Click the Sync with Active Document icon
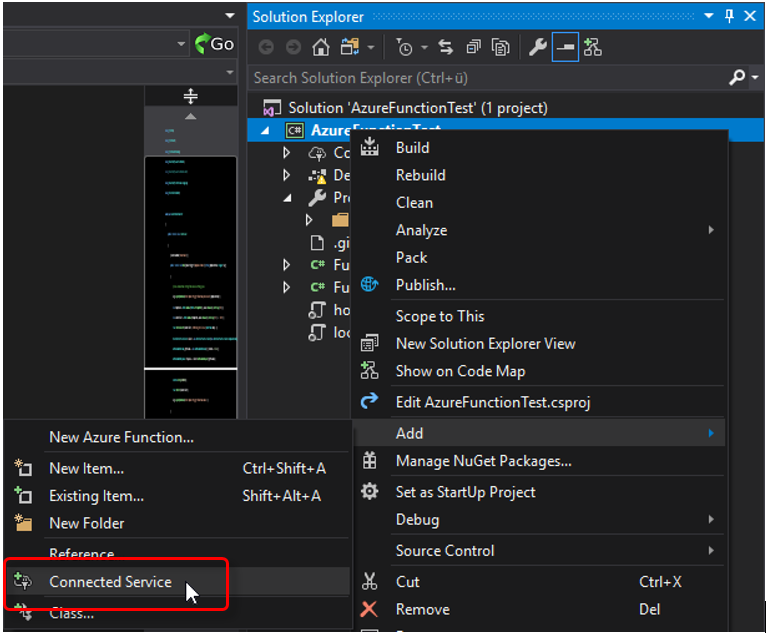768x635 pixels. point(445,47)
